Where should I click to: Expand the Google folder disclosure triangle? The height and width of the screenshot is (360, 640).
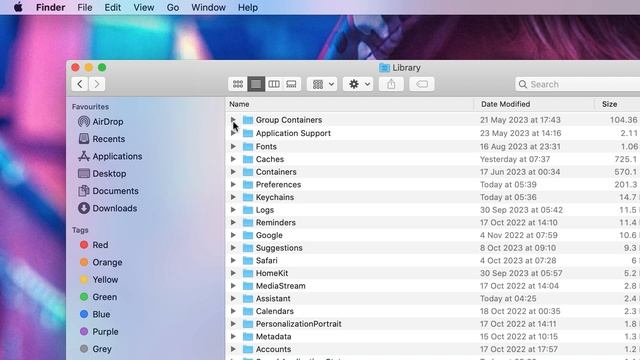pyautogui.click(x=233, y=235)
